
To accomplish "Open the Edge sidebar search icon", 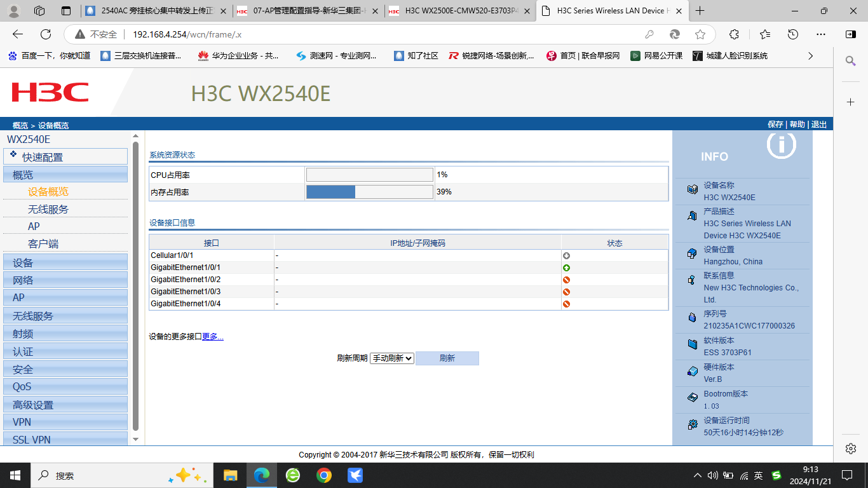I will click(851, 61).
